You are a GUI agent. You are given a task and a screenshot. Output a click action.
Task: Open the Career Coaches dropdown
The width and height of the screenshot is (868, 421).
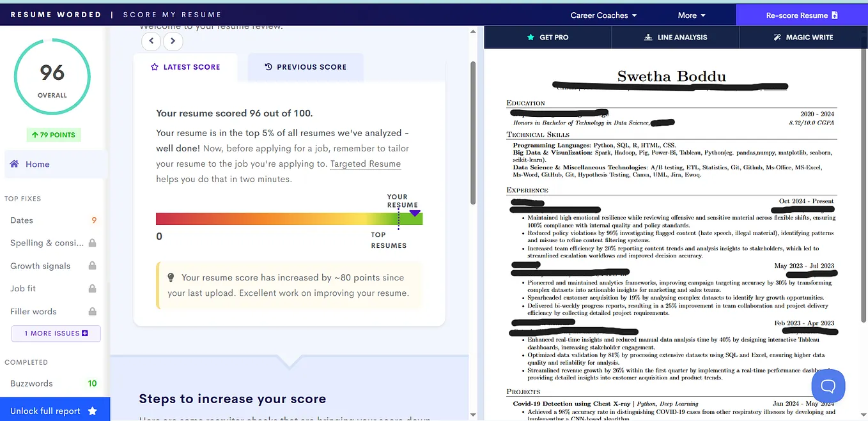tap(603, 14)
